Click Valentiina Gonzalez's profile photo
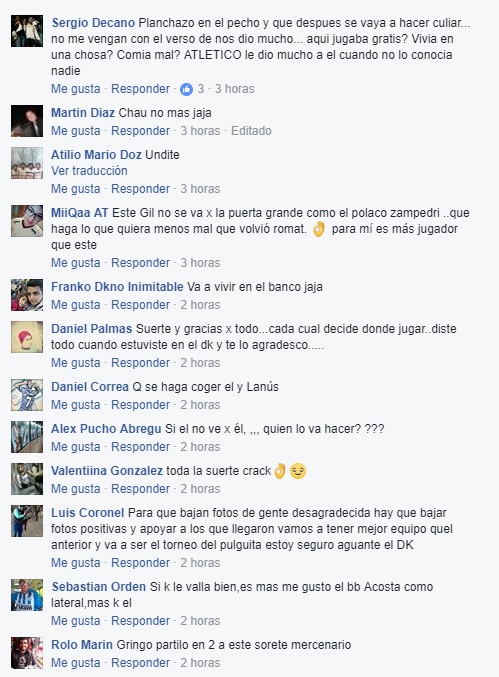This screenshot has width=499, height=677. pyautogui.click(x=27, y=479)
